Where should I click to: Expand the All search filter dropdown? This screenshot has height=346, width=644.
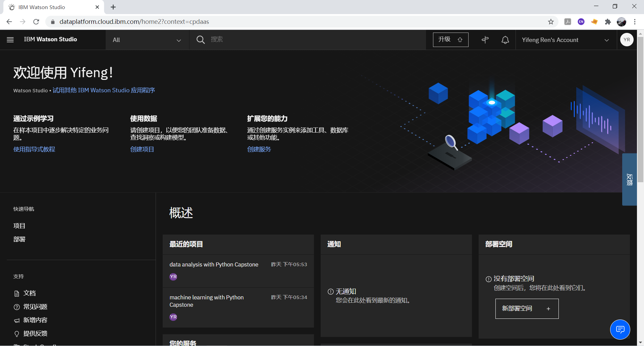[147, 40]
